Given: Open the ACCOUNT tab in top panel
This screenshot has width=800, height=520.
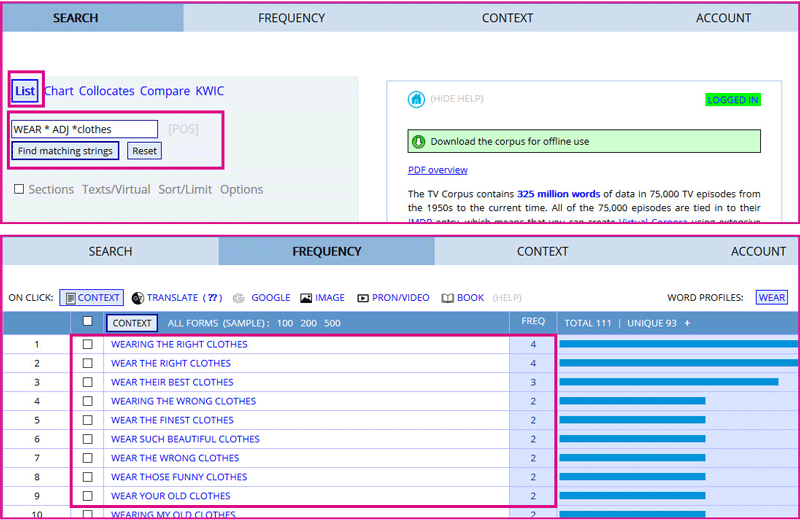Looking at the screenshot, I should pos(723,18).
